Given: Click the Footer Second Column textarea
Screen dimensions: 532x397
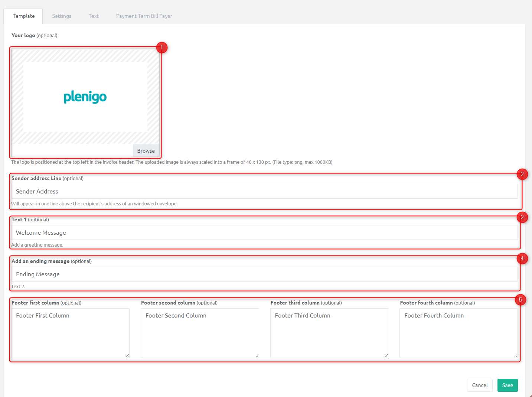Looking at the screenshot, I should (200, 333).
